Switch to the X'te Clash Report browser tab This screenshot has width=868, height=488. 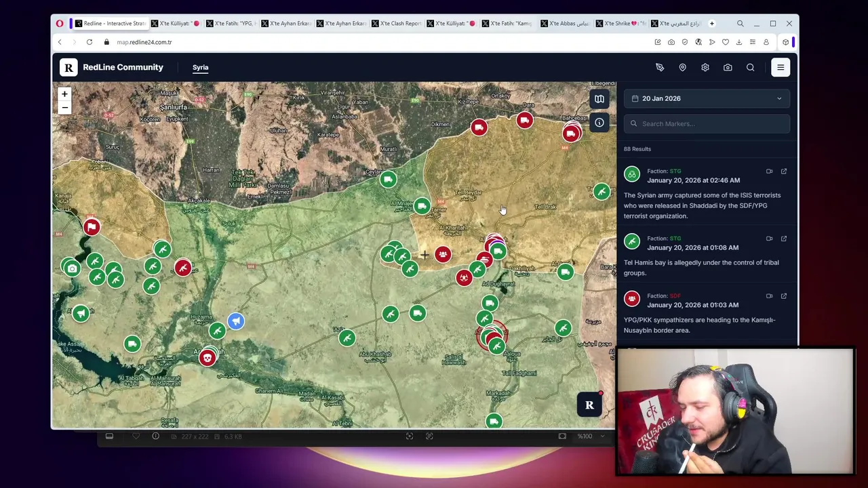[x=399, y=24]
